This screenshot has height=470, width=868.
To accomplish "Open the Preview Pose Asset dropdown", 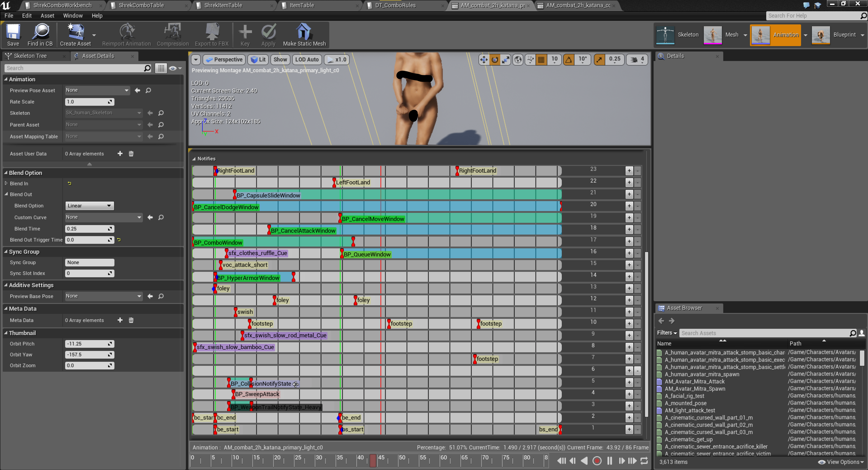I will 97,90.
